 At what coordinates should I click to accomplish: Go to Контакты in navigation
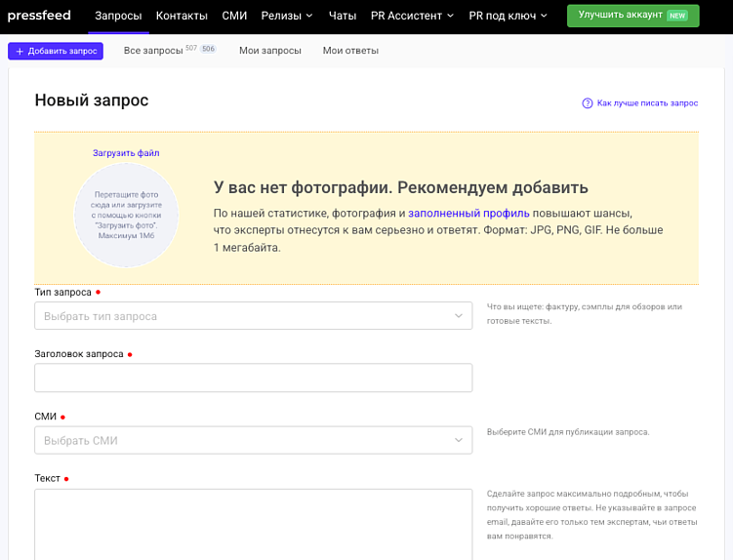click(182, 16)
